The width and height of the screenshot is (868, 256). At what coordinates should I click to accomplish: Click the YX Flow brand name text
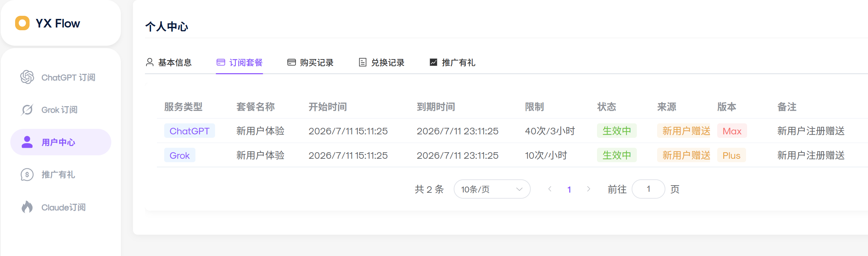pyautogui.click(x=58, y=23)
